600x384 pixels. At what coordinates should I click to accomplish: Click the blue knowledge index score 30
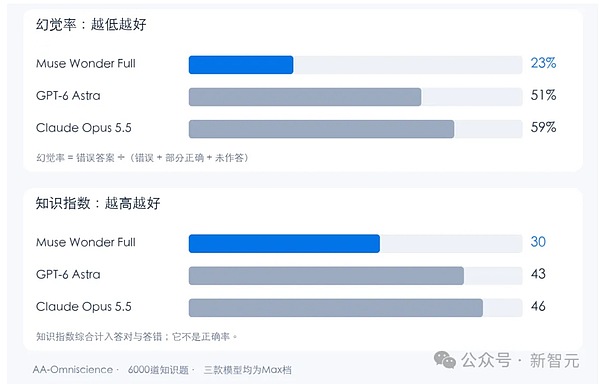(x=538, y=242)
